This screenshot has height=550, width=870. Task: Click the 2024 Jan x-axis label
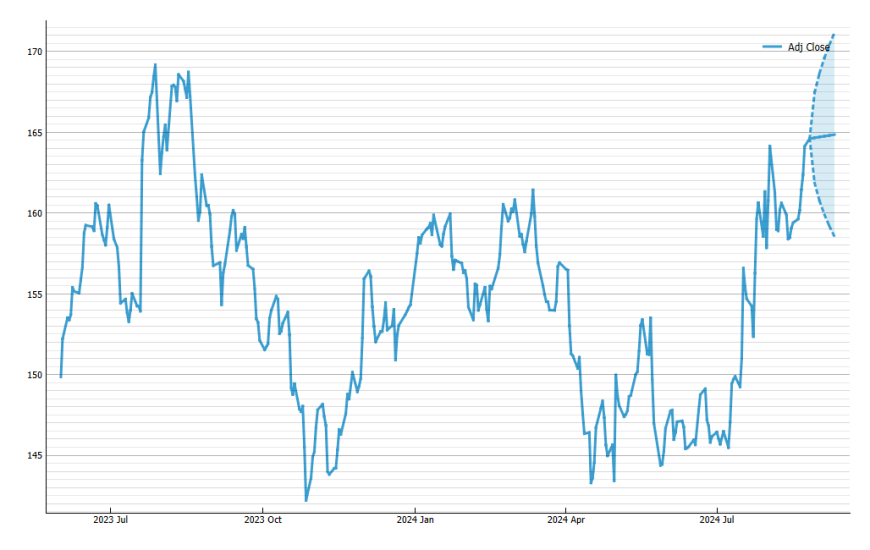pyautogui.click(x=415, y=520)
